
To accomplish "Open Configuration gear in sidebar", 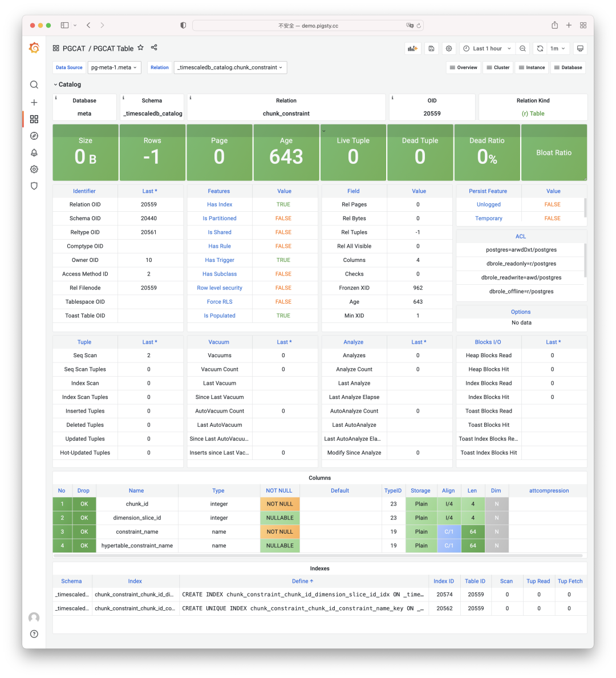I will (x=34, y=169).
